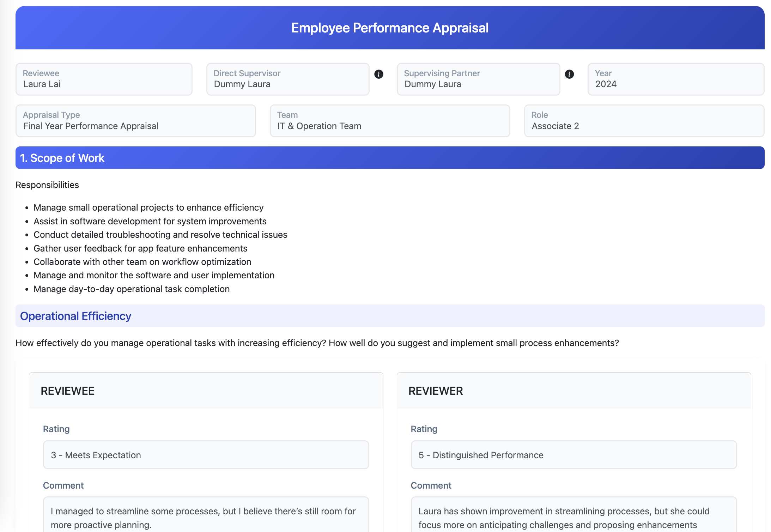Click info icon beside Supervising Partner field
The height and width of the screenshot is (532, 771).
569,74
